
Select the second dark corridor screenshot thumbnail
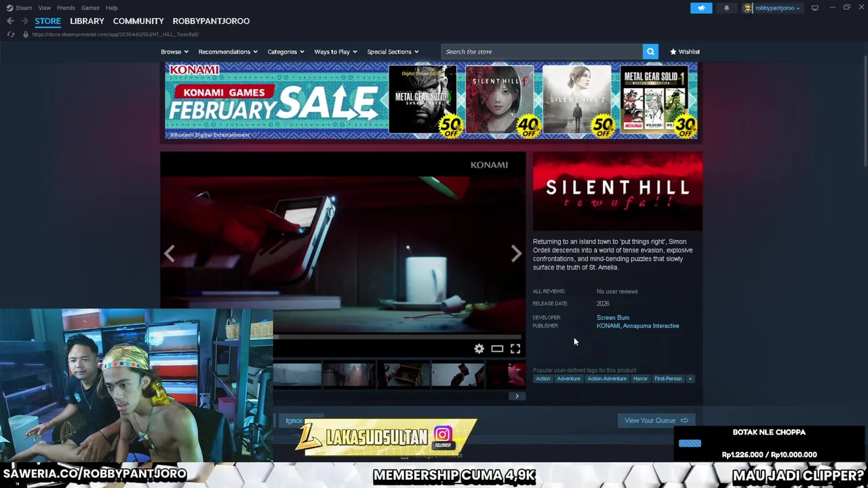pos(349,375)
